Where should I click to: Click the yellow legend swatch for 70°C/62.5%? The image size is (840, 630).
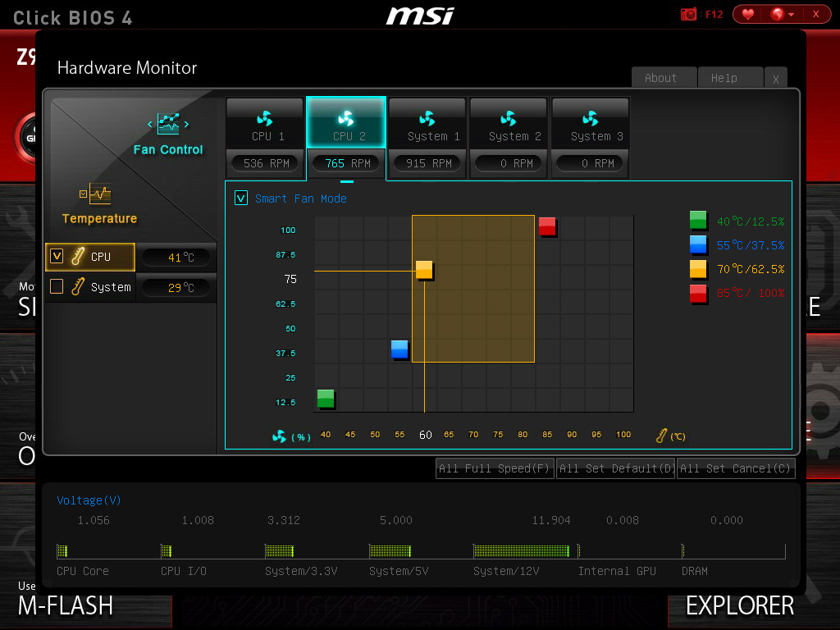tap(698, 269)
